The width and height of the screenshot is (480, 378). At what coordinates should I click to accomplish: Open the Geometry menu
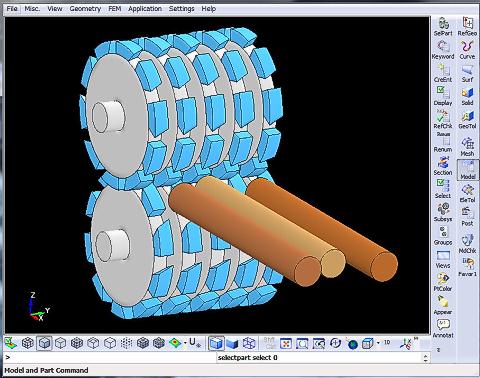tap(85, 9)
